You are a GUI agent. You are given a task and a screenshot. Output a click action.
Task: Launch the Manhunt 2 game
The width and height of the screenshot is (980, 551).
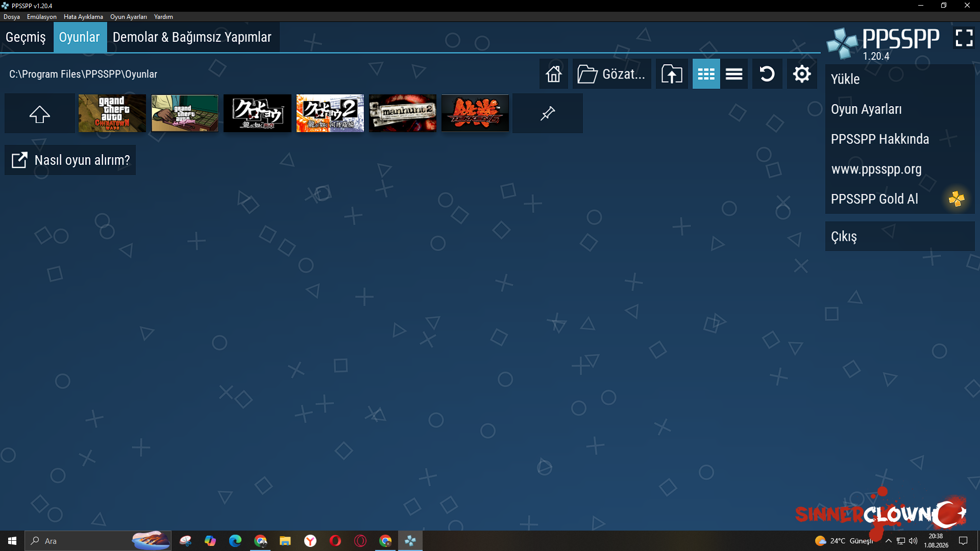coord(403,113)
